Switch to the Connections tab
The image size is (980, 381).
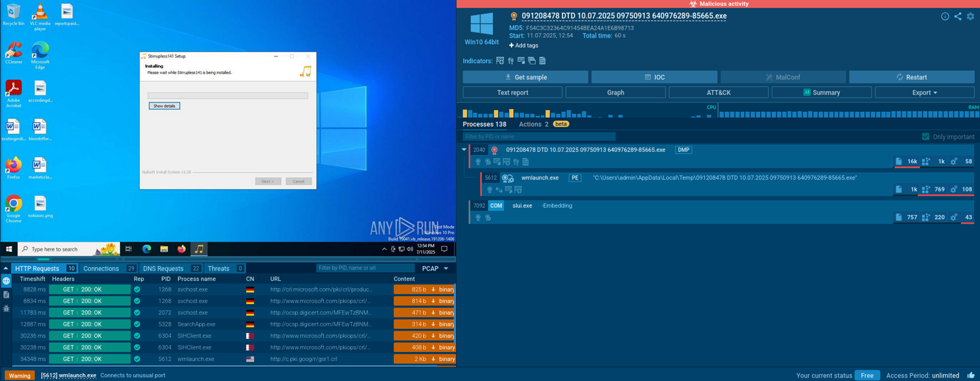(101, 268)
